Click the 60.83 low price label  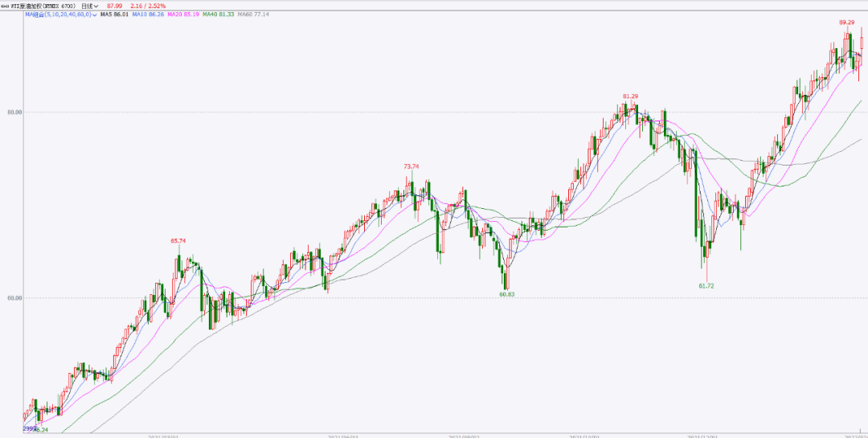click(x=506, y=295)
